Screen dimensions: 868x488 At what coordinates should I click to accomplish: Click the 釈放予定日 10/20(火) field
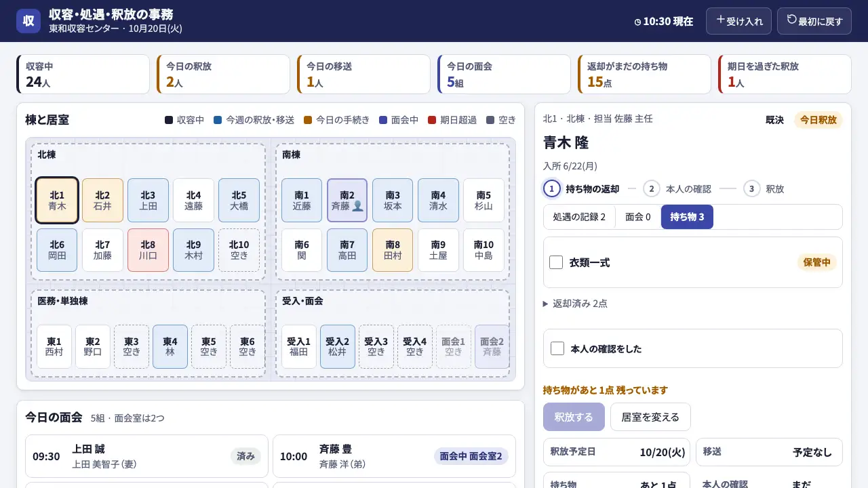(616, 452)
